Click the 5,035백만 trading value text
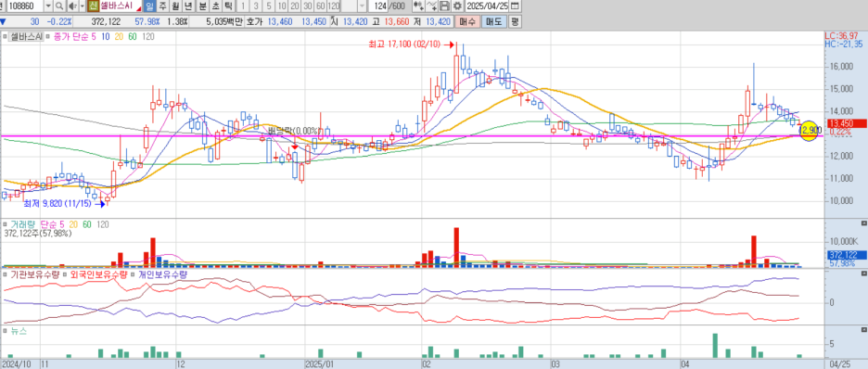Viewport: 868px width, 369px height. [x=224, y=21]
